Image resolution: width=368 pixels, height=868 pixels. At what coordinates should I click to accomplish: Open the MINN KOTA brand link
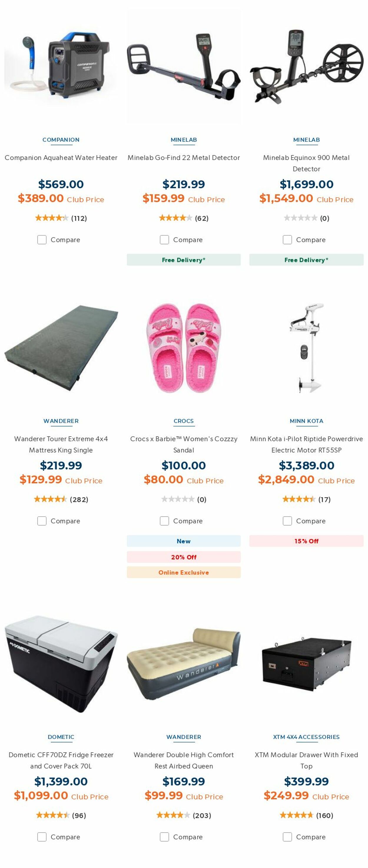pyautogui.click(x=306, y=421)
